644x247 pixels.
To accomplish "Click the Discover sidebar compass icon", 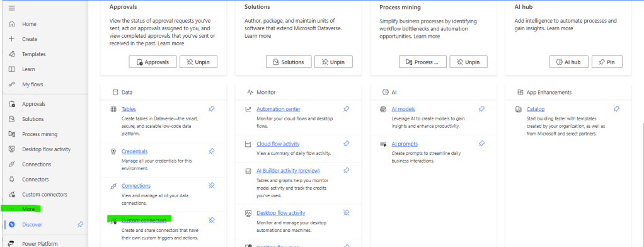I will point(12,224).
